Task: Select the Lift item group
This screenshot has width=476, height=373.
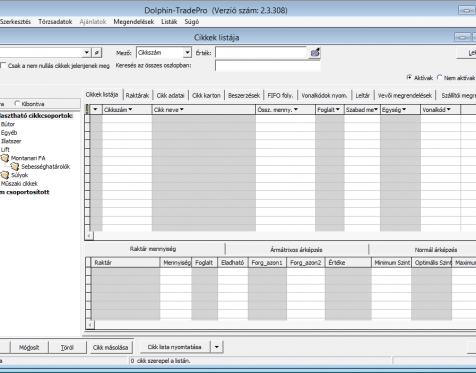Action: coord(5,150)
